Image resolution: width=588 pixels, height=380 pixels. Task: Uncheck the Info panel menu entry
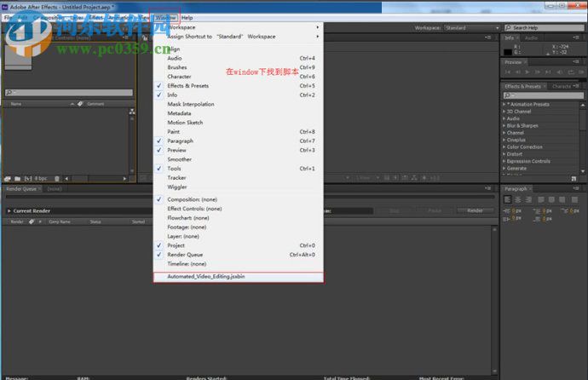coord(239,95)
